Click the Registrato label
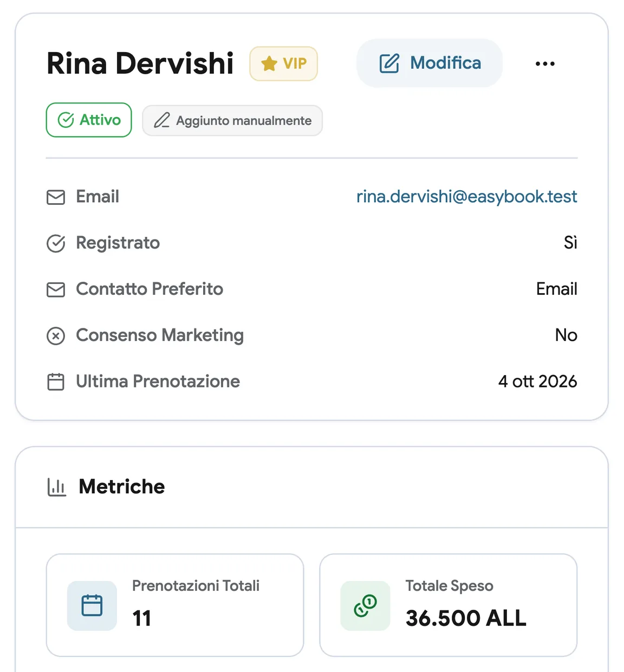Image resolution: width=624 pixels, height=672 pixels. coord(118,243)
